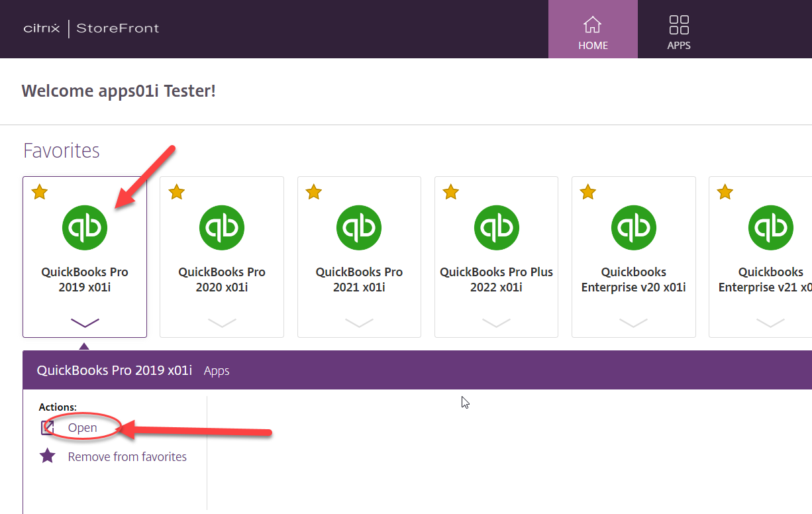Click Remove from favorites link
This screenshot has width=812, height=514.
[127, 456]
